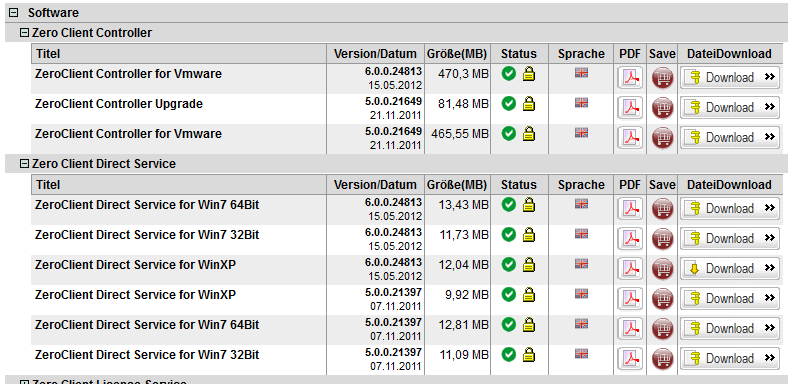Open PDF for the 12,81 MB Win7 64Bit service

point(630,329)
